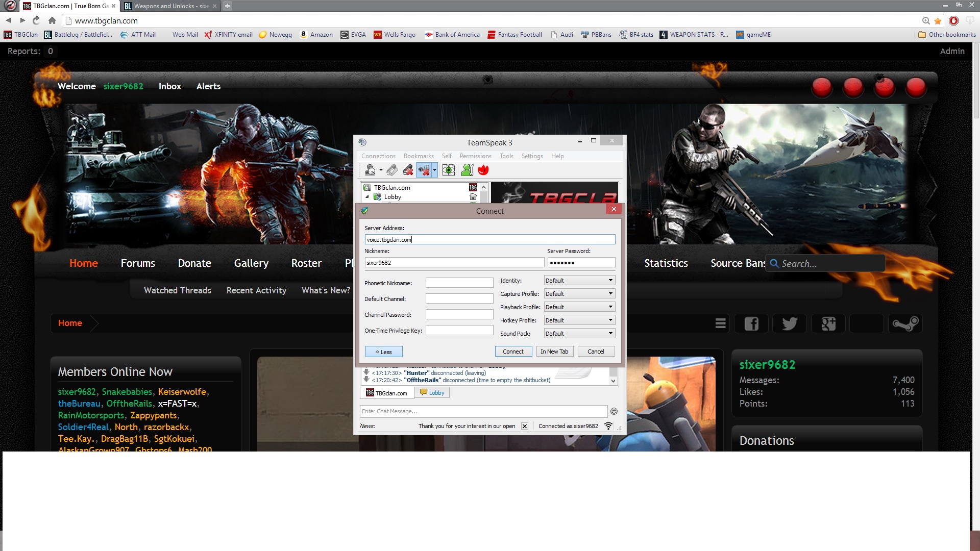Open the Hotkey Profile dropdown
Image resolution: width=980 pixels, height=551 pixels.
click(x=579, y=320)
